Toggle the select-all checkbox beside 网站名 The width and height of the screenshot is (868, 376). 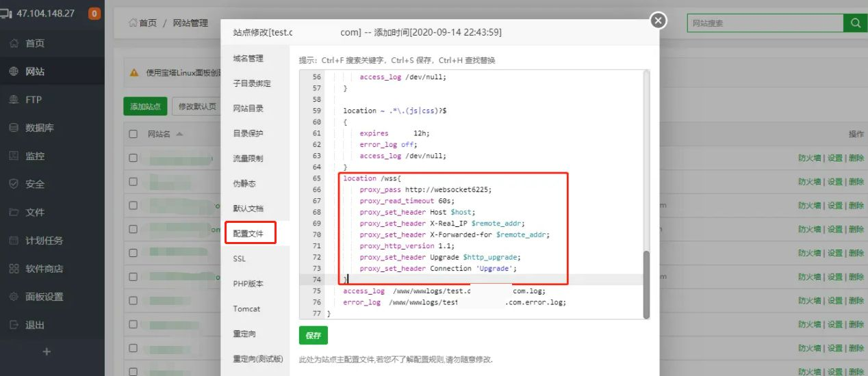[133, 134]
